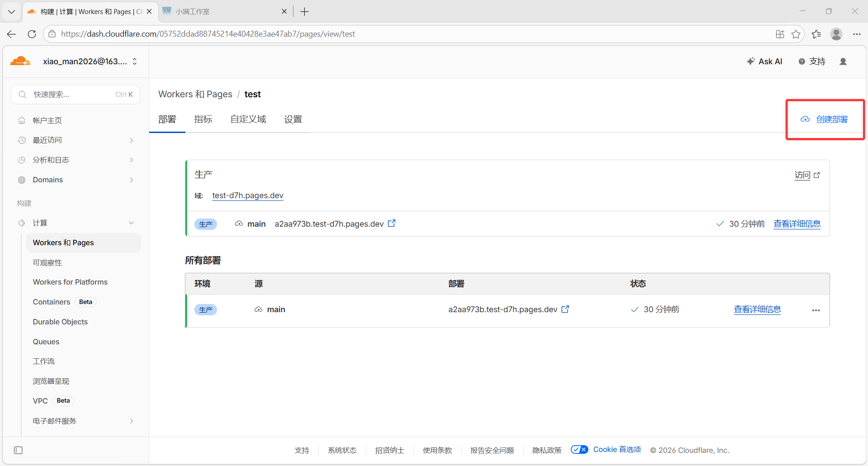Open the user profile icon in header
The width and height of the screenshot is (868, 466).
coord(843,62)
